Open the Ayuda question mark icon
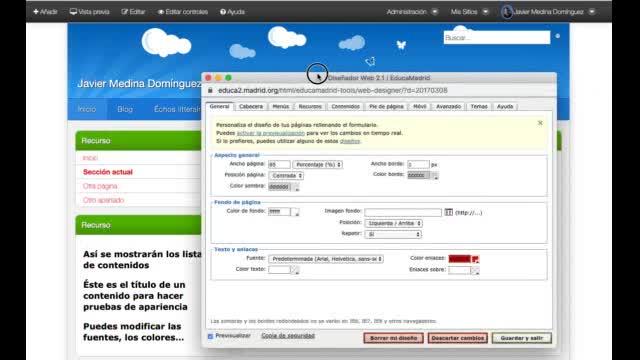Image resolution: width=640 pixels, height=360 pixels. point(223,12)
